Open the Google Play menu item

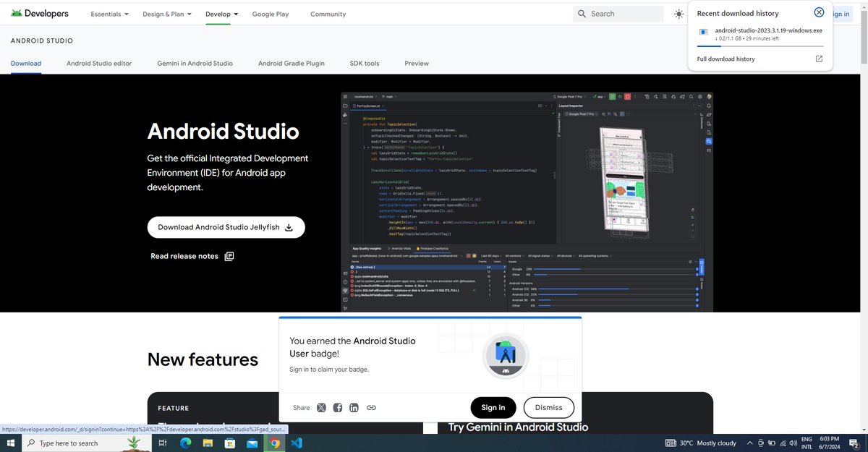coord(271,14)
